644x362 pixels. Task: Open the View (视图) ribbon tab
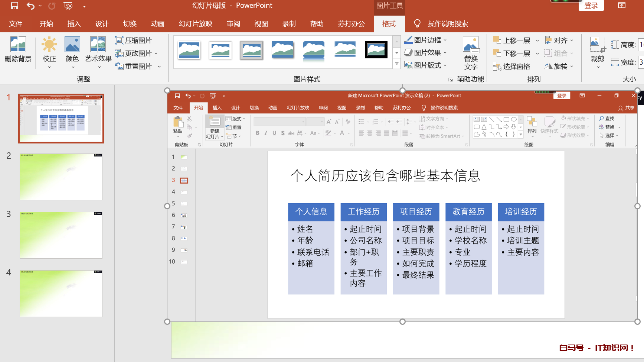(x=261, y=24)
